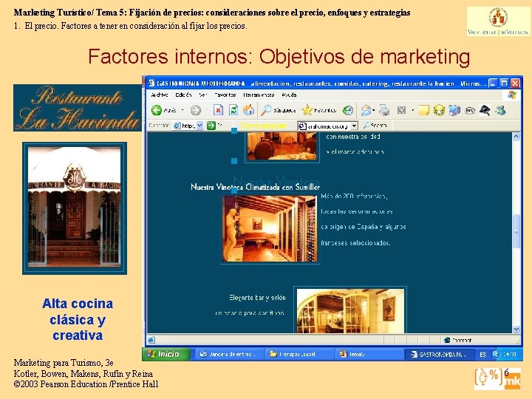Click the system tray clock
Screen dimensions: 532x399
click(x=509, y=354)
